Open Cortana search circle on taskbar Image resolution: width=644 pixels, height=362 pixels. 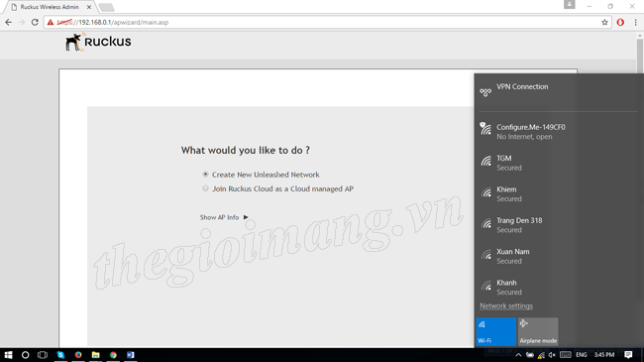pos(25,355)
